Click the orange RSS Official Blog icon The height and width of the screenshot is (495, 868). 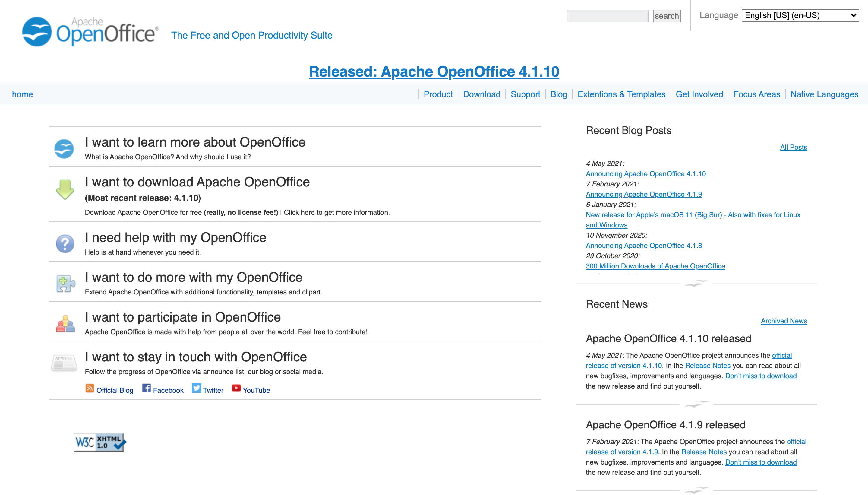point(90,388)
